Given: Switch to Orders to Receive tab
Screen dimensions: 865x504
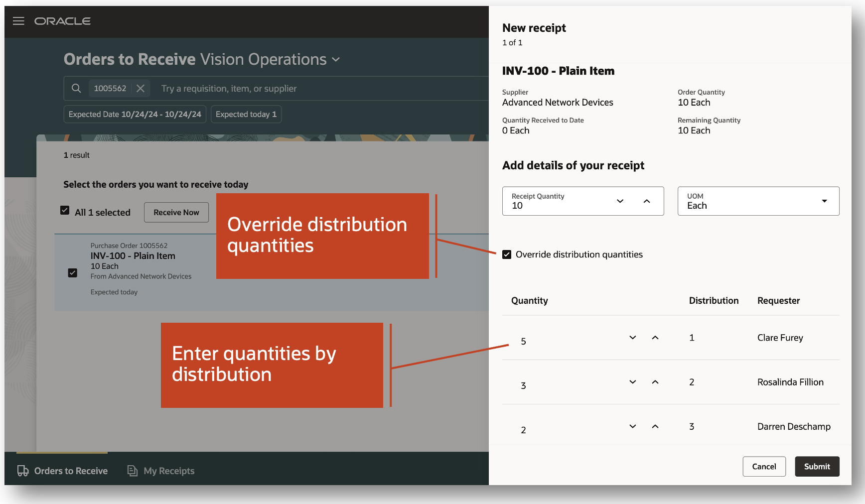Looking at the screenshot, I should point(62,471).
